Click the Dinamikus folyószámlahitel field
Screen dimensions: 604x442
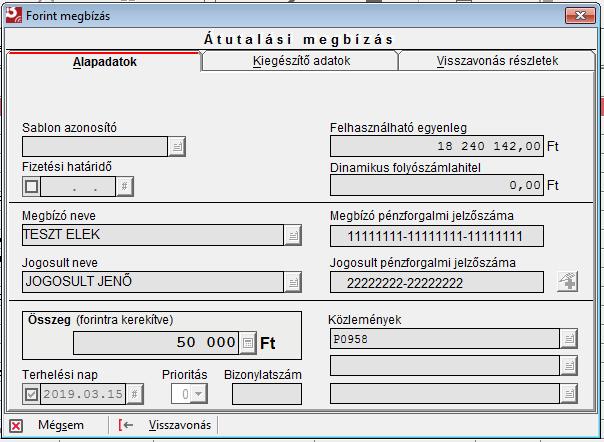pyautogui.click(x=437, y=185)
